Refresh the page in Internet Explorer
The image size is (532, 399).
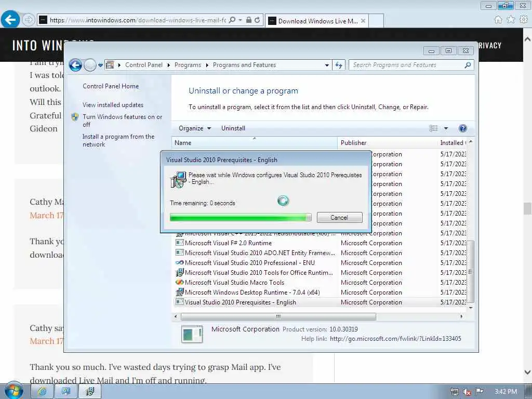257,20
